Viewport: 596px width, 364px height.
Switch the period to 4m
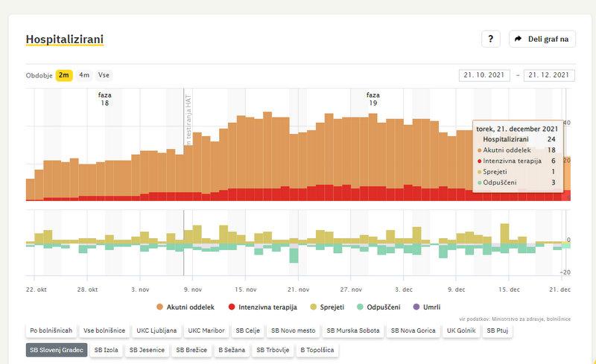coord(84,75)
